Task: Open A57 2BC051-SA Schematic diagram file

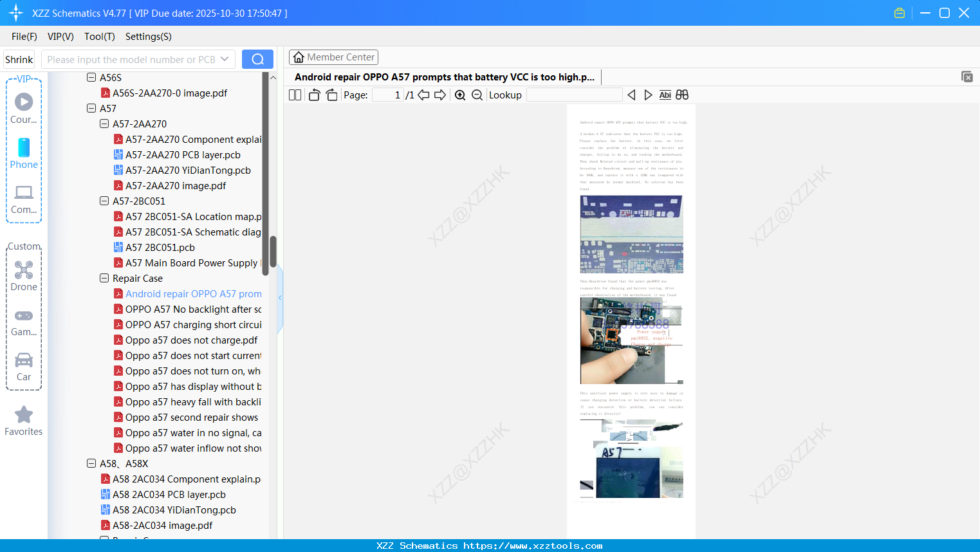Action: click(x=188, y=232)
